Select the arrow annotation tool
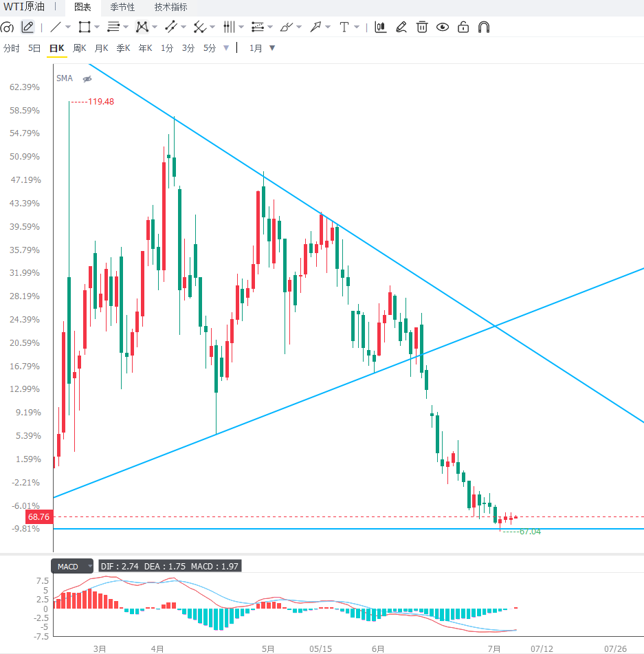644x654 pixels. click(315, 27)
